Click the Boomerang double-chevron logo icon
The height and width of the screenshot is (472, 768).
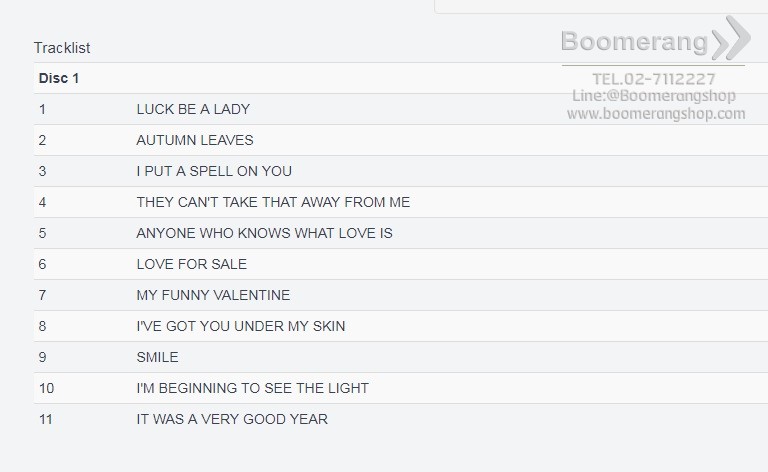[731, 38]
